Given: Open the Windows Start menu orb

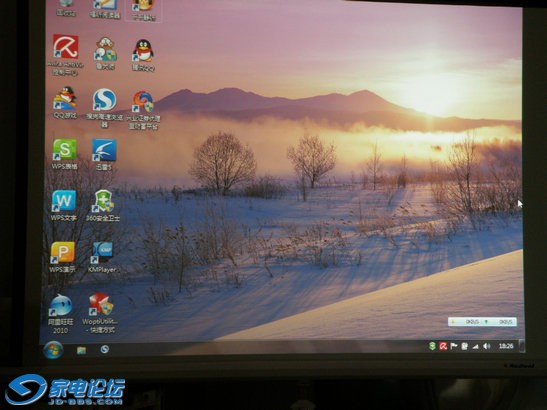Looking at the screenshot, I should click(x=53, y=350).
